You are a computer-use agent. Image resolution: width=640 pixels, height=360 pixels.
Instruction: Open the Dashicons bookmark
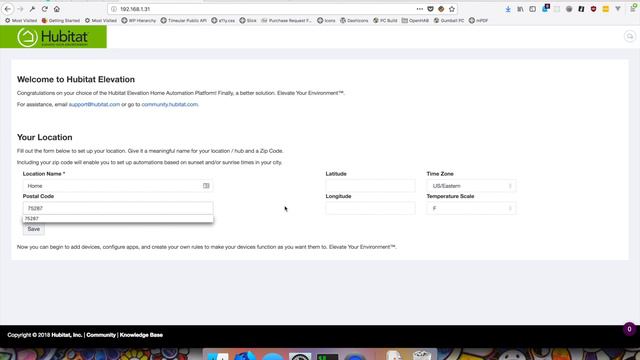(x=354, y=20)
